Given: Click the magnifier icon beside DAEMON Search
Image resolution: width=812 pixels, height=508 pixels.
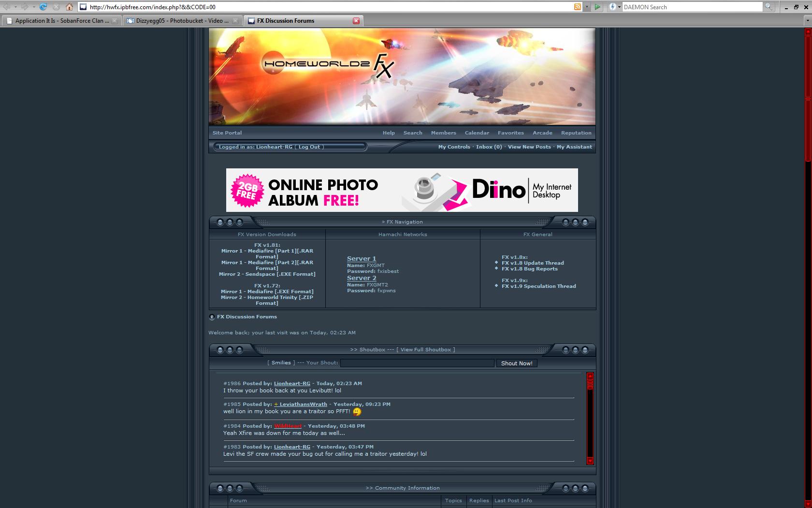Looking at the screenshot, I should click(x=768, y=7).
